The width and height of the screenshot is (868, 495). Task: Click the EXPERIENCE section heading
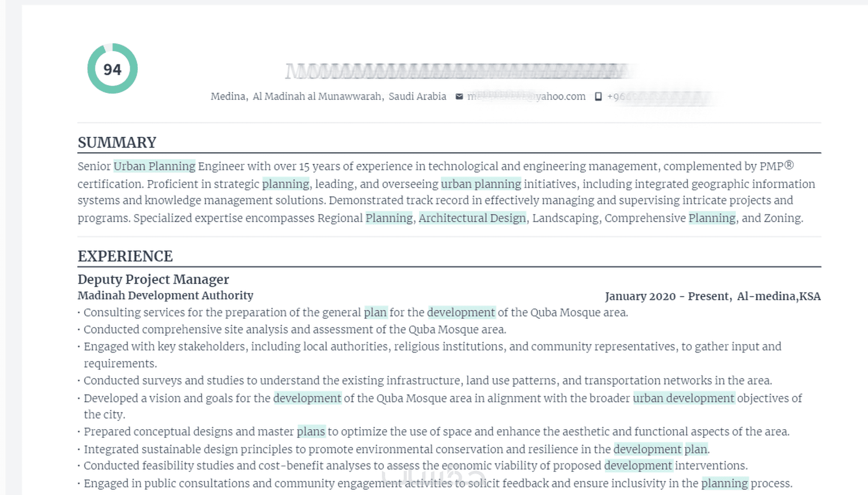click(125, 256)
